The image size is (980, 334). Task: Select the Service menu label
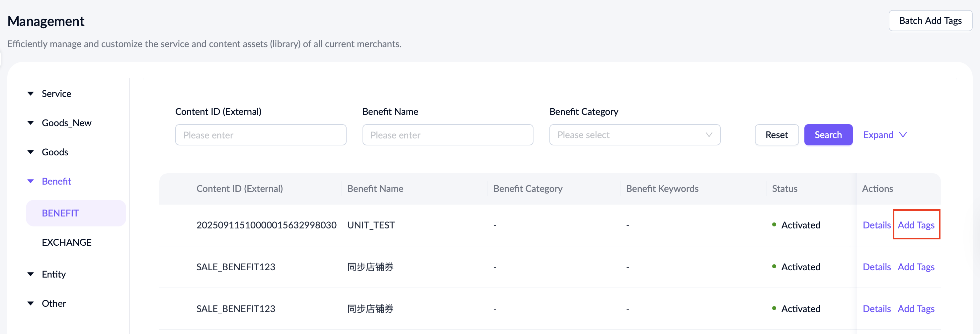pyautogui.click(x=56, y=94)
